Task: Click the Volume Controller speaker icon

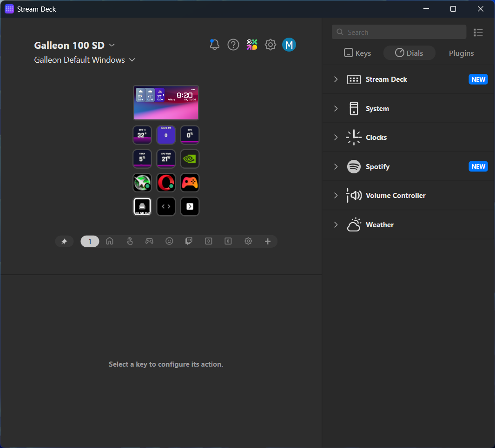Action: (354, 195)
